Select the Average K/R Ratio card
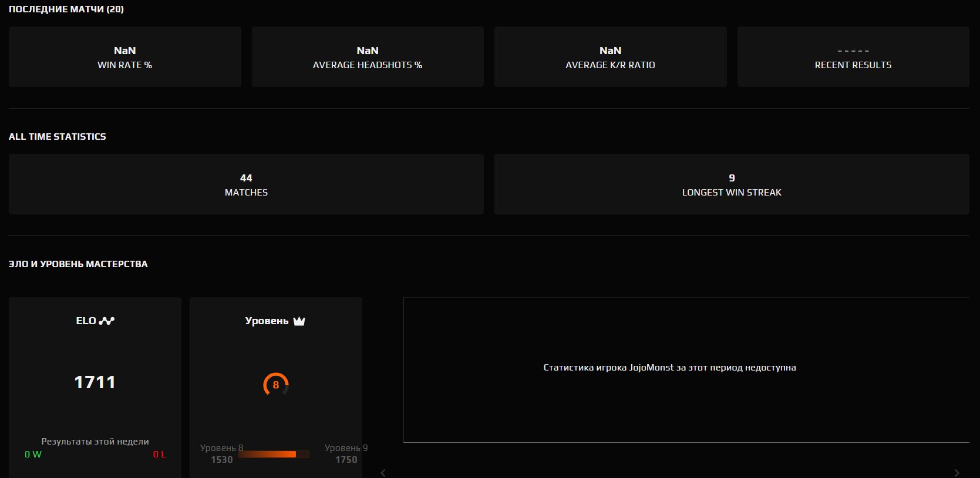980x478 pixels. tap(610, 57)
